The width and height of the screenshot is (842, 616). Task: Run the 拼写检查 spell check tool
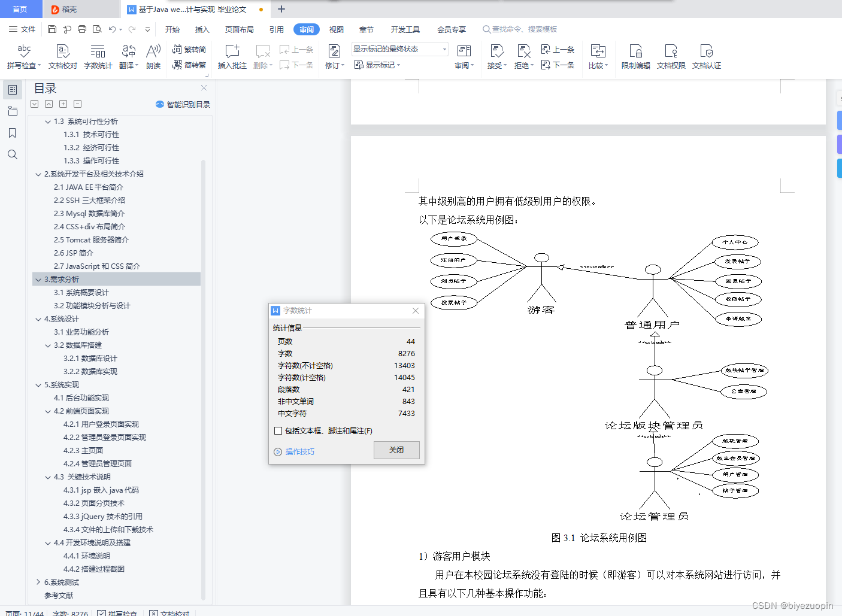click(22, 57)
